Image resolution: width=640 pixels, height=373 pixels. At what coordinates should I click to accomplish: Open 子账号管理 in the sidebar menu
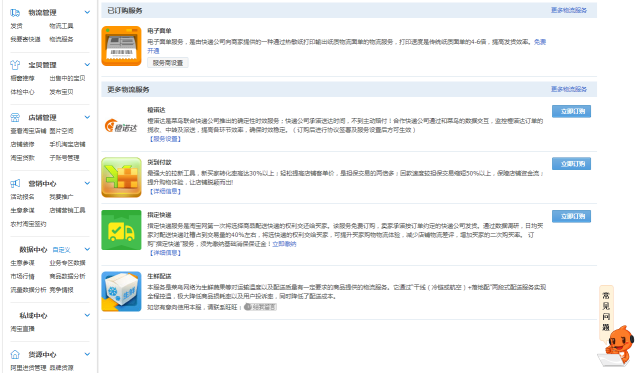pyautogui.click(x=64, y=158)
